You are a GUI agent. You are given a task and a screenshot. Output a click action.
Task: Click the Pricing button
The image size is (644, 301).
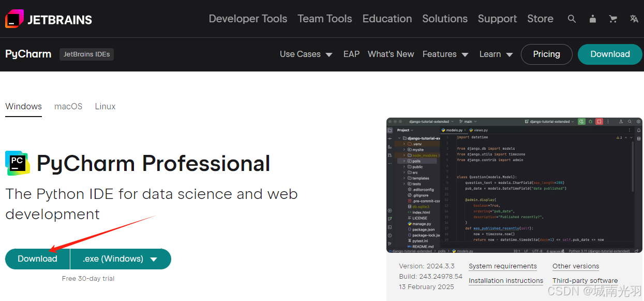click(x=547, y=54)
